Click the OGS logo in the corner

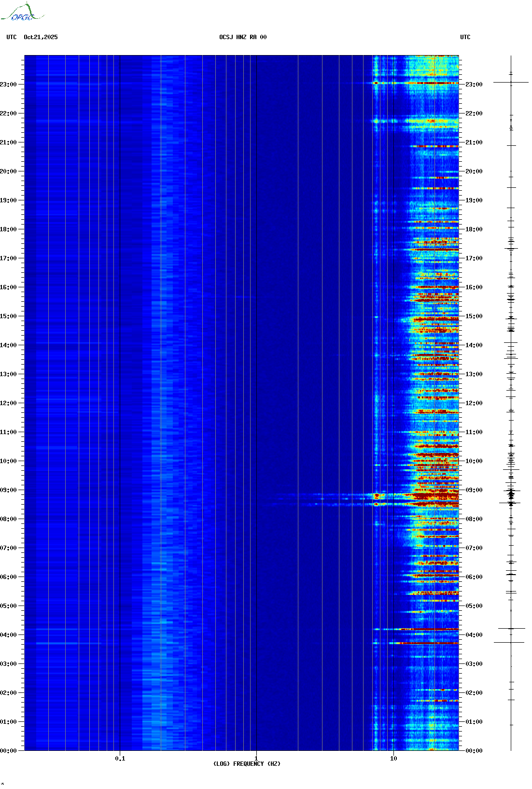tap(22, 13)
